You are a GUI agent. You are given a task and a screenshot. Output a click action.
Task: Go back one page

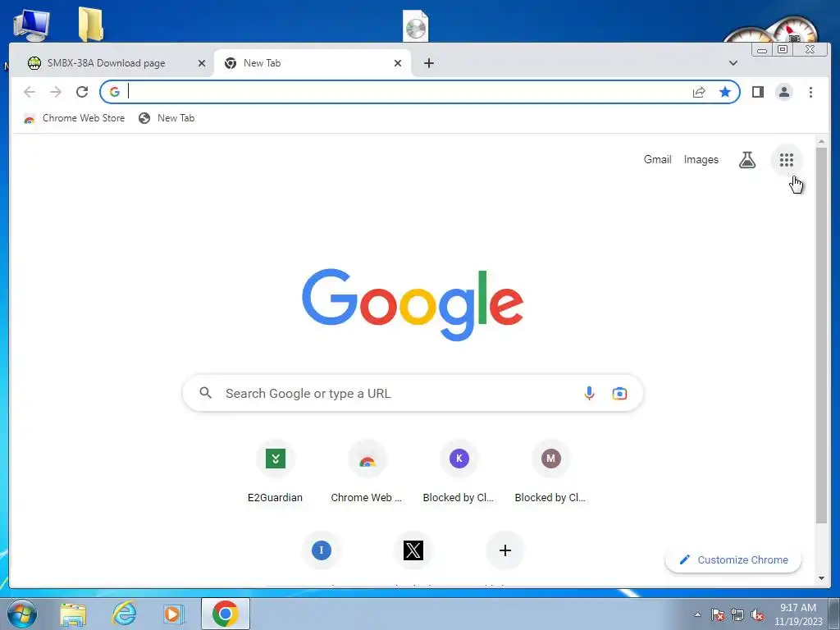(30, 92)
